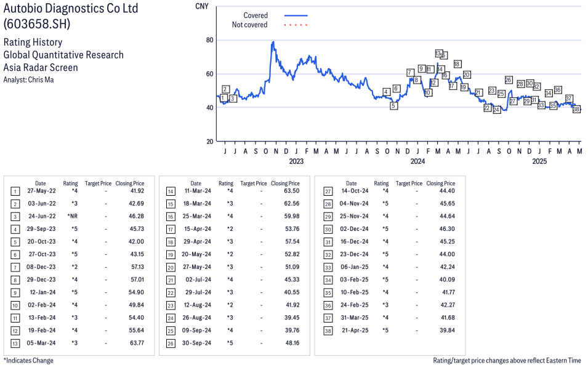Click the date 11-Mar-24 in the table

[198, 191]
